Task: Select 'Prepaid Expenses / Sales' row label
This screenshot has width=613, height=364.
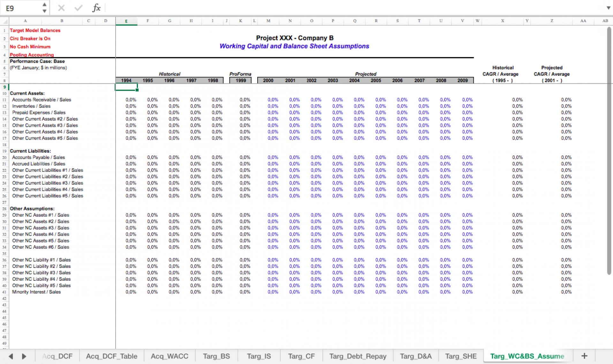Action: pos(39,112)
